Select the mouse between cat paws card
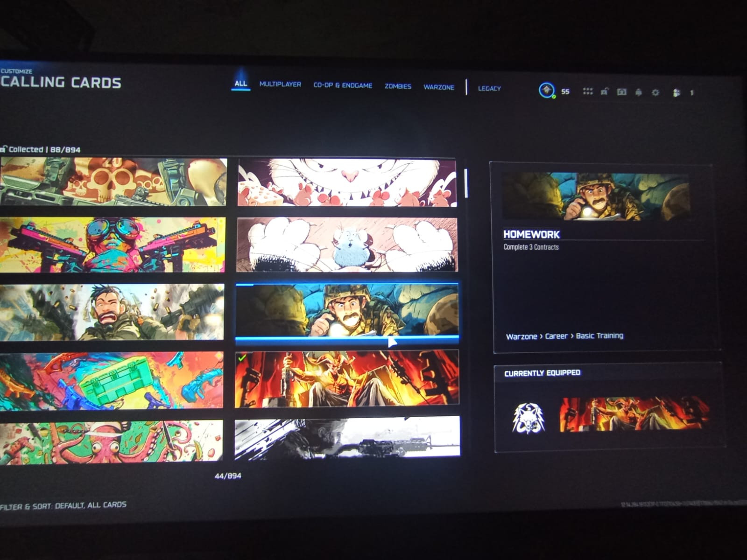Screen dimensions: 747x560 click(347, 245)
